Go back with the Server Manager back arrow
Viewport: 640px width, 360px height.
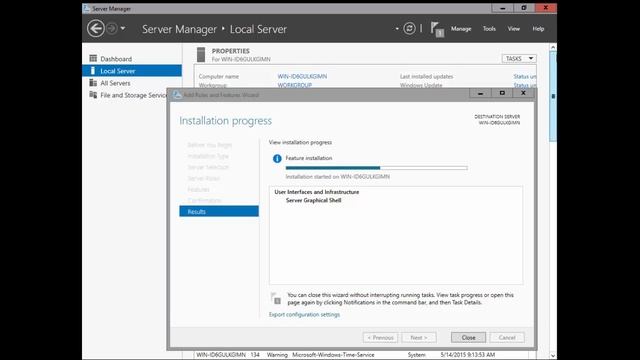[96, 29]
